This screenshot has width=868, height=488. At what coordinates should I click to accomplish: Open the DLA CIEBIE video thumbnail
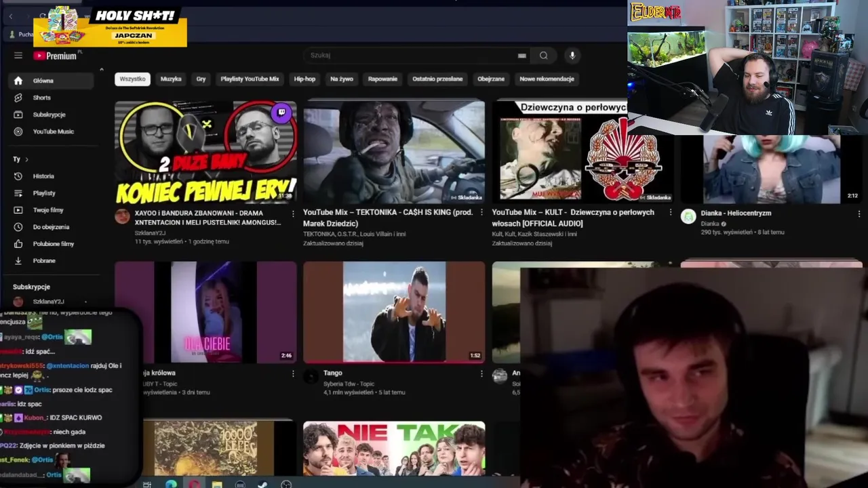coord(205,312)
